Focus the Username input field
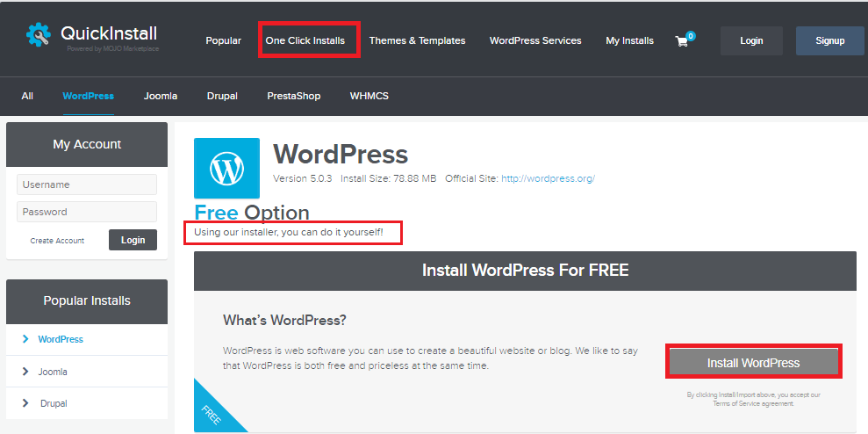The width and height of the screenshot is (868, 434). [87, 184]
